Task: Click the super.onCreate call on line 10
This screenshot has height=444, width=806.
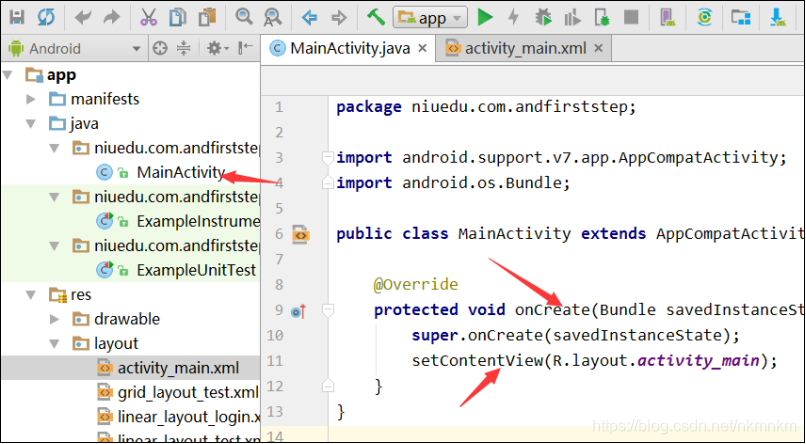Action: (575, 336)
